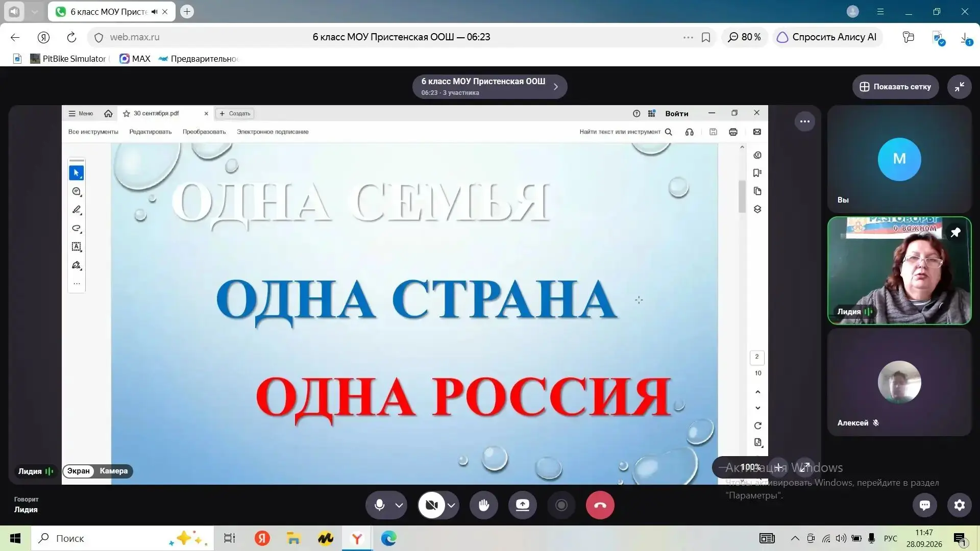Screen dimensions: 980x551
Task: Open the address bar three-dots menu
Action: coord(688,37)
